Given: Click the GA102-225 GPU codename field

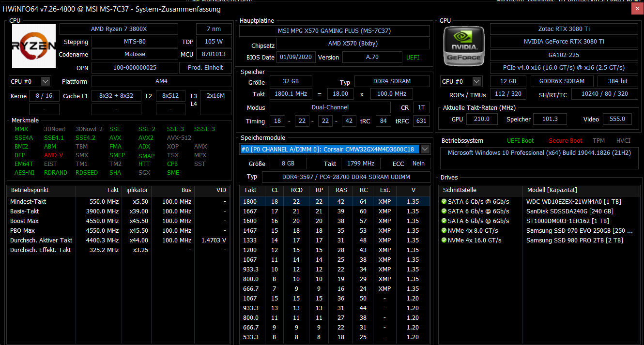Looking at the screenshot, I should pos(564,55).
